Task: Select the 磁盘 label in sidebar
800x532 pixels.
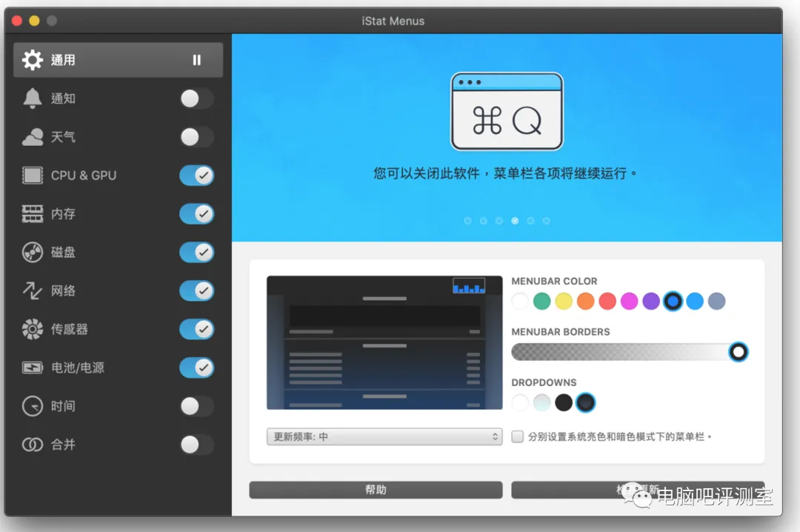Action: (x=63, y=252)
